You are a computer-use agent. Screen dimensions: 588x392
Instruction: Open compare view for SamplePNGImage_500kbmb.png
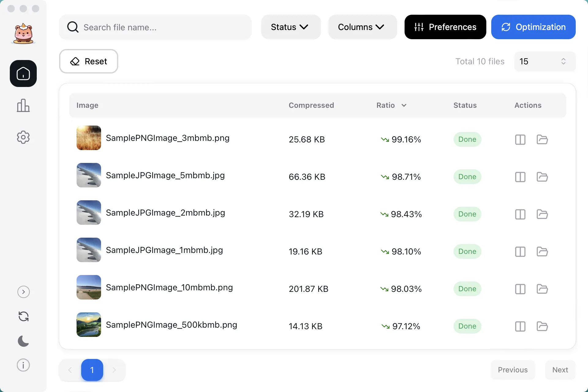coord(520,326)
